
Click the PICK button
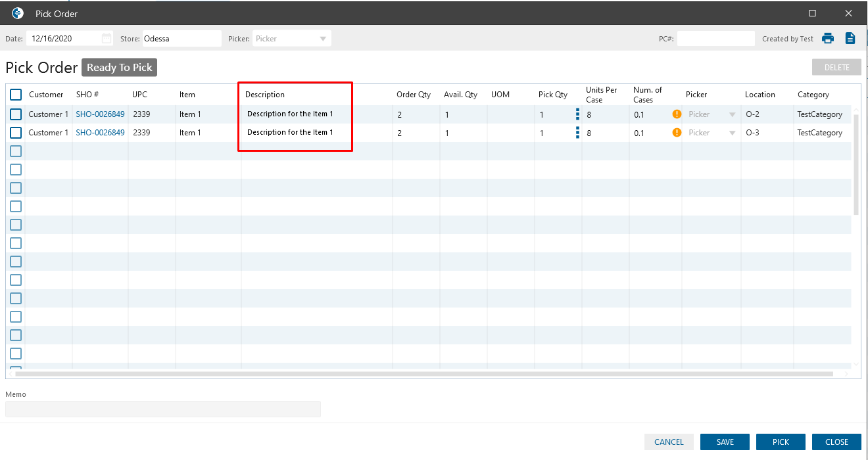coord(781,442)
